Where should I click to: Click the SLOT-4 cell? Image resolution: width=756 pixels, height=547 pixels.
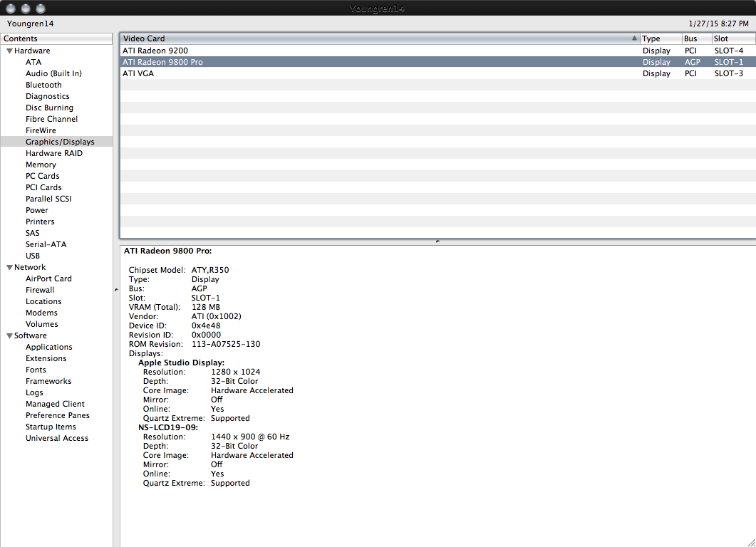point(728,51)
